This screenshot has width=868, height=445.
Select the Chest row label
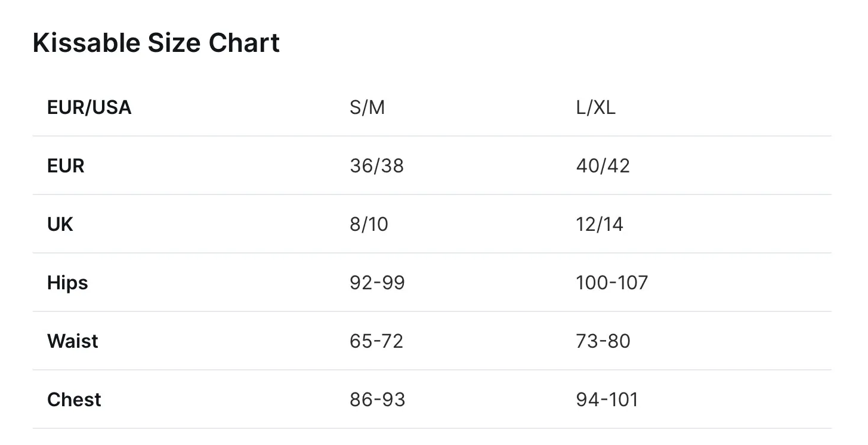point(74,400)
